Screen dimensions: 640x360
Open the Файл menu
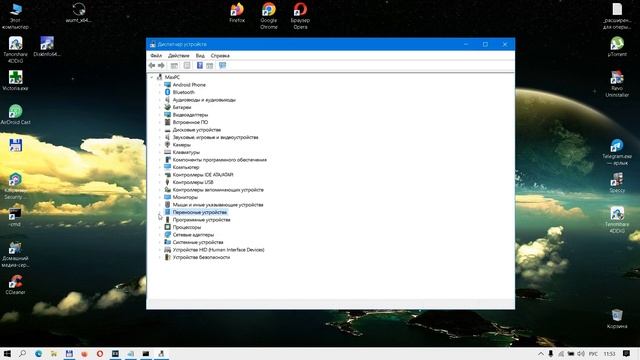pyautogui.click(x=156, y=56)
